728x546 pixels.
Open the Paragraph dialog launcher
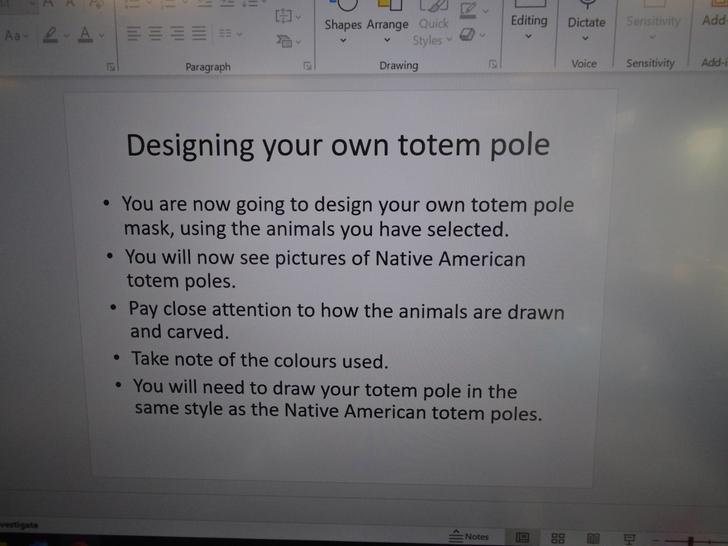click(x=307, y=66)
